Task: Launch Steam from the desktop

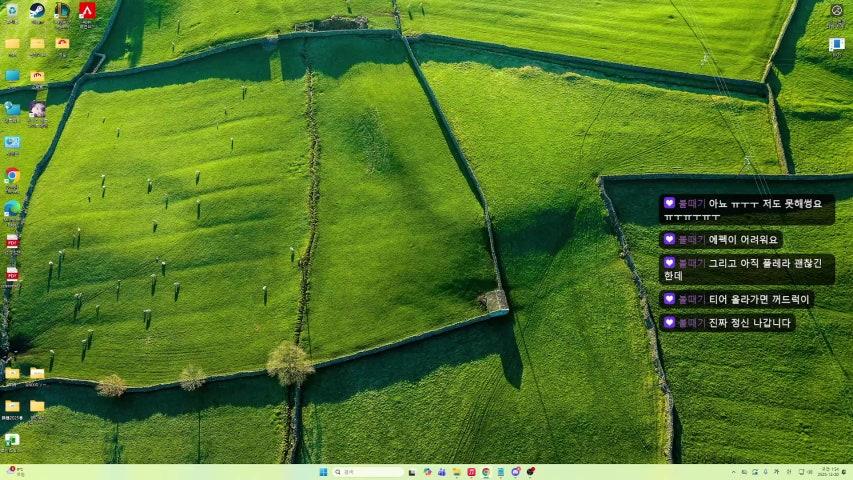Action: click(x=37, y=11)
